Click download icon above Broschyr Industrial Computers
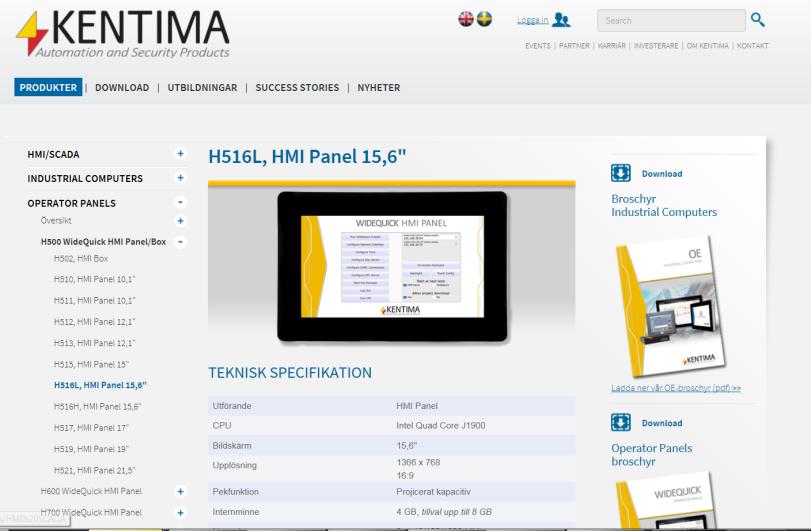This screenshot has width=811, height=531. pyautogui.click(x=621, y=173)
